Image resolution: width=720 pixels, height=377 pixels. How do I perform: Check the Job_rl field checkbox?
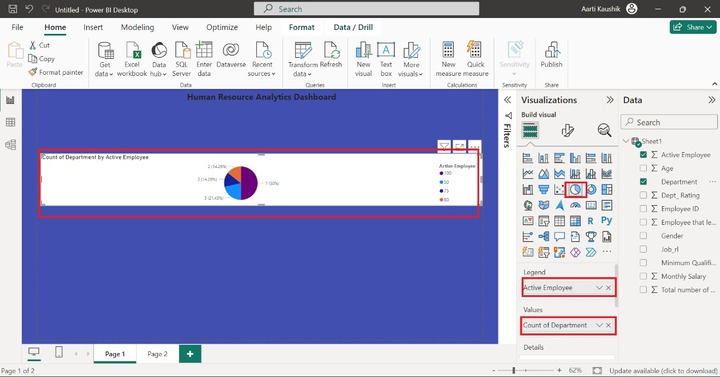tap(643, 249)
